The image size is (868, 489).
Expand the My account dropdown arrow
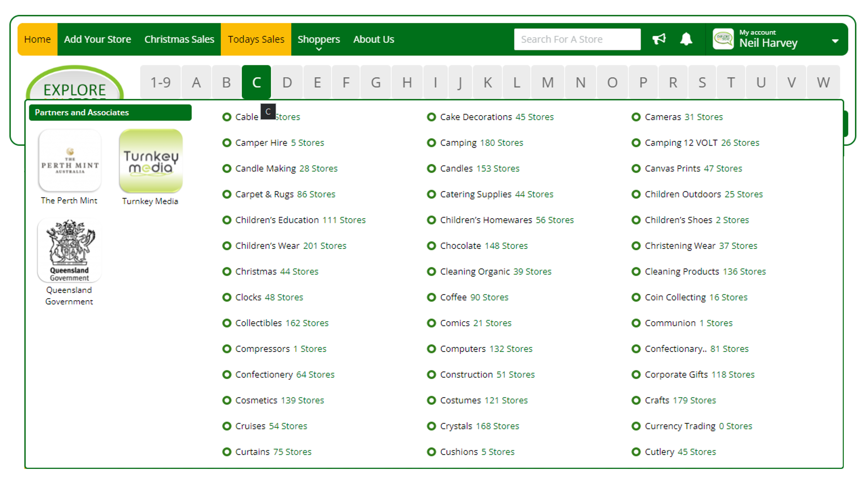(835, 41)
